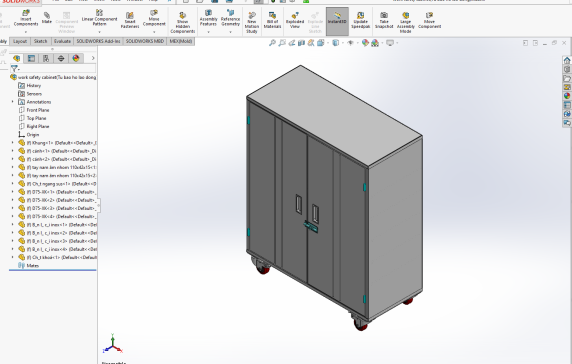Screen dimensions: 572x364
Task: Click the Apply Scene icon
Action: coord(375,43)
